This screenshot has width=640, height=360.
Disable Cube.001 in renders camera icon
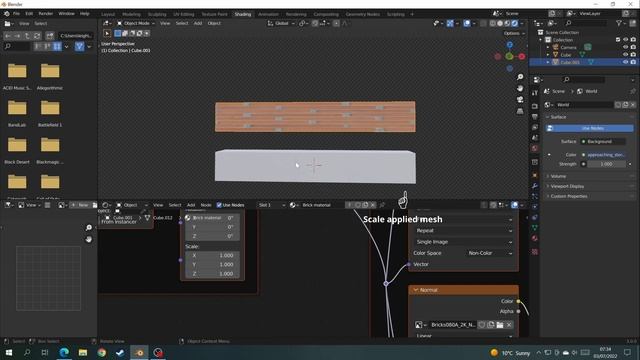pyautogui.click(x=633, y=62)
